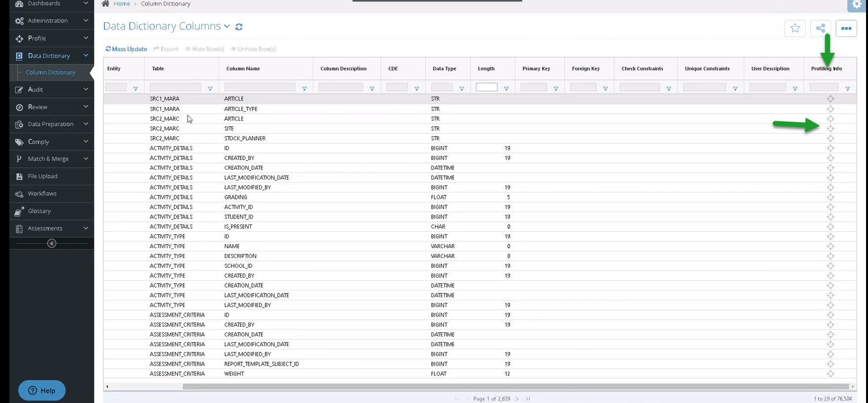Click Unhide Row(s) button
Image resolution: width=868 pixels, height=403 pixels.
click(x=253, y=49)
